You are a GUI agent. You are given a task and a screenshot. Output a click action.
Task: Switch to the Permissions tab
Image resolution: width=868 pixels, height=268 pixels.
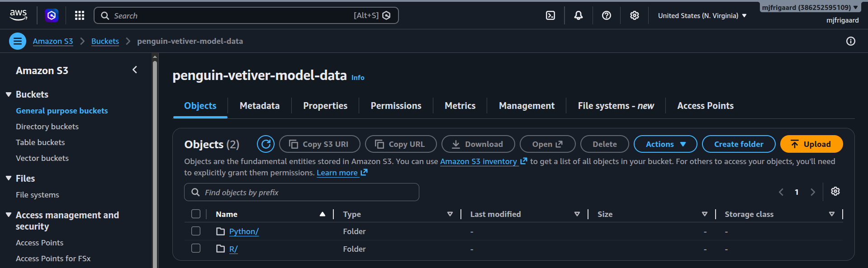[396, 106]
